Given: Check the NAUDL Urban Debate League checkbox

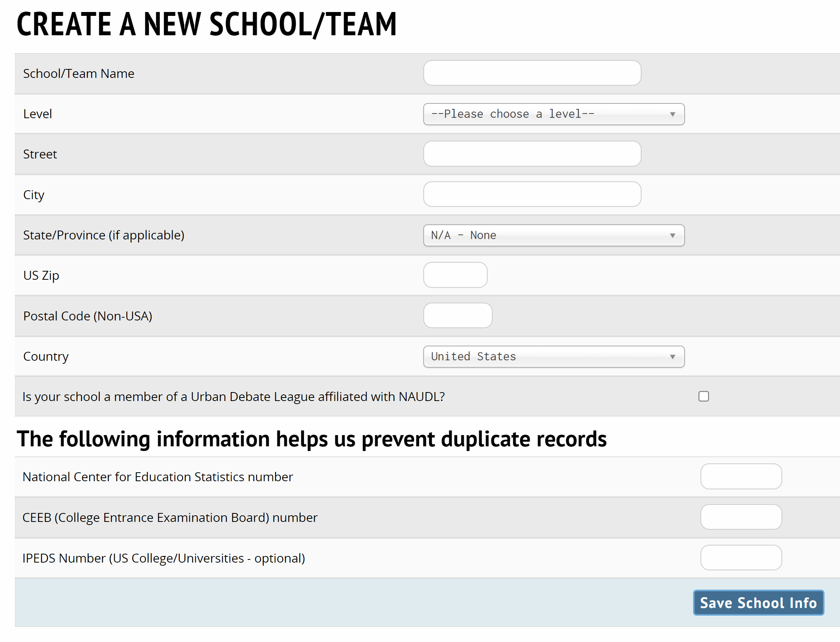Looking at the screenshot, I should tap(704, 396).
